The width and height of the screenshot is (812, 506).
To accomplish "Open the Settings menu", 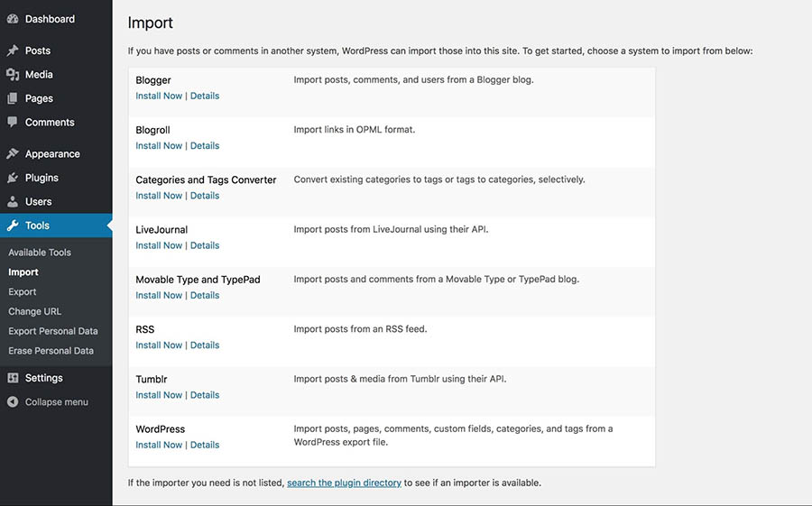I will point(44,378).
